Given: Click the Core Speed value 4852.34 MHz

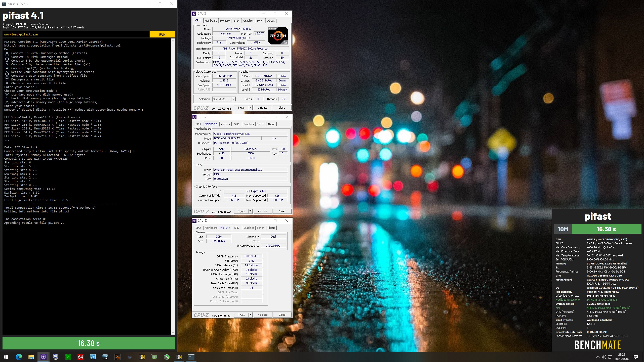Looking at the screenshot, I should coord(224,76).
